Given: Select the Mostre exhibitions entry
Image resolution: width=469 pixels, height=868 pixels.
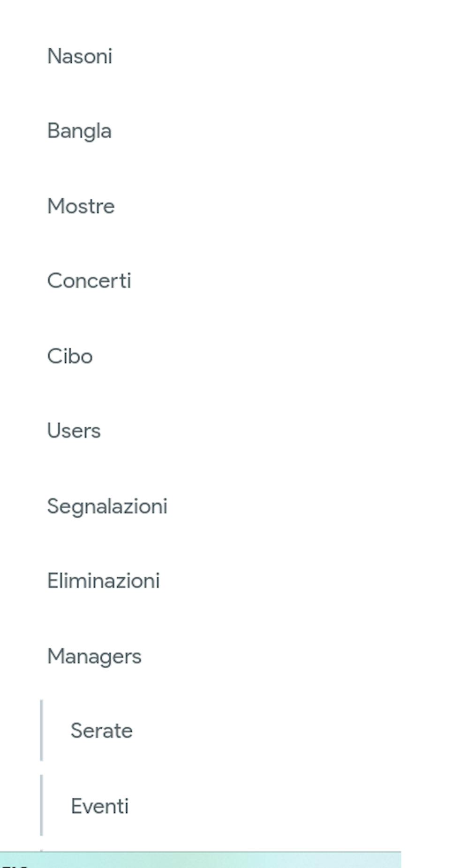Looking at the screenshot, I should click(81, 206).
